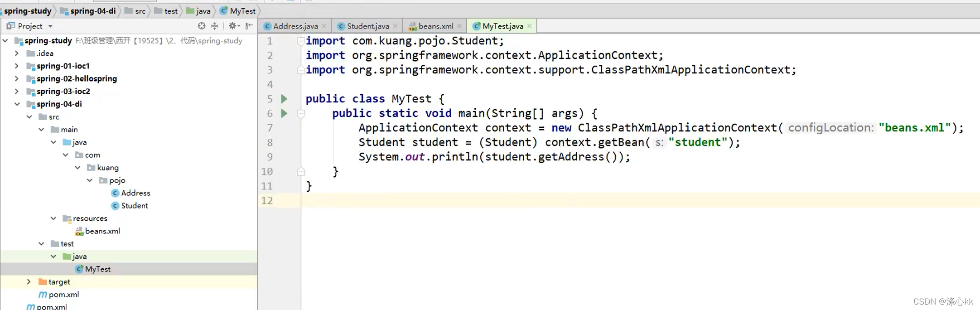Collapse the resources folder

pos(53,218)
